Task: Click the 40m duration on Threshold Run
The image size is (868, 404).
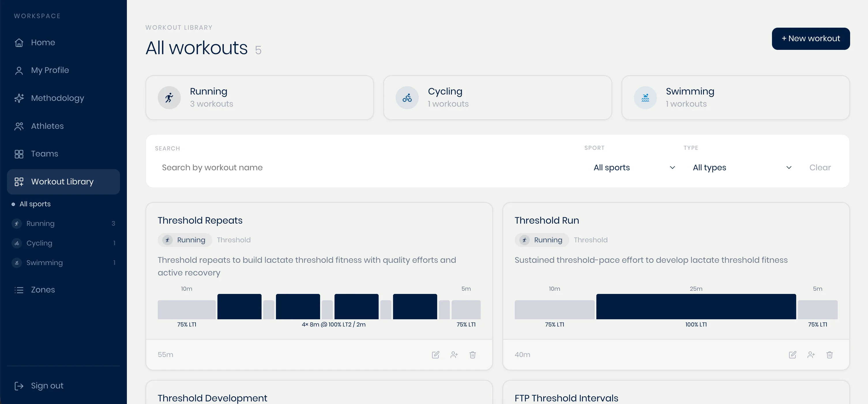Action: point(522,355)
